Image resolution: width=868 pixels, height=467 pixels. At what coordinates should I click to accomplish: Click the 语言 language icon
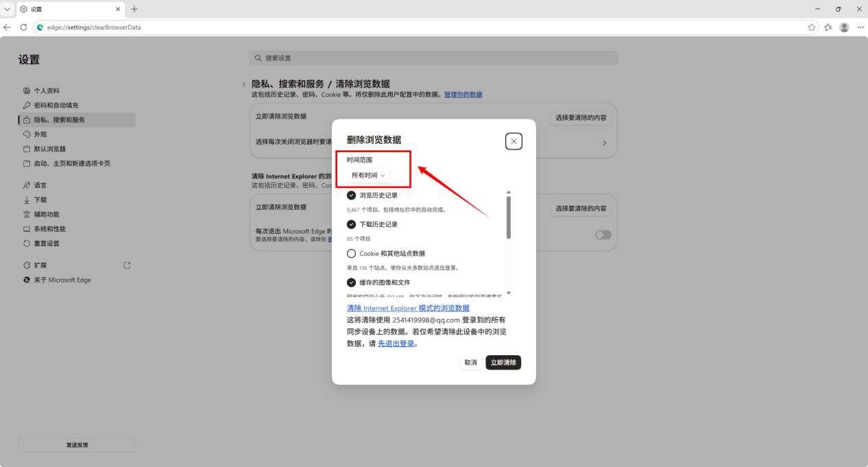[x=27, y=185]
